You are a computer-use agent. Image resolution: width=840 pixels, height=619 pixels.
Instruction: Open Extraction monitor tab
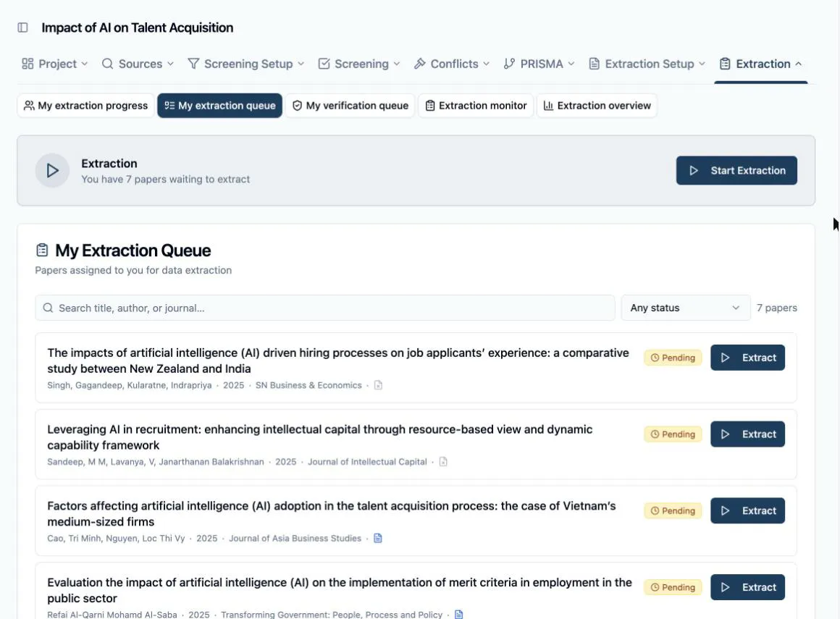coord(476,106)
